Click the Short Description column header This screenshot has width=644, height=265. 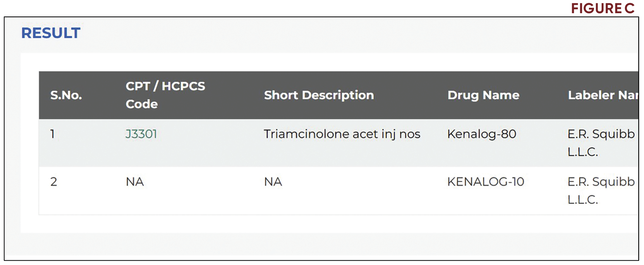319,95
